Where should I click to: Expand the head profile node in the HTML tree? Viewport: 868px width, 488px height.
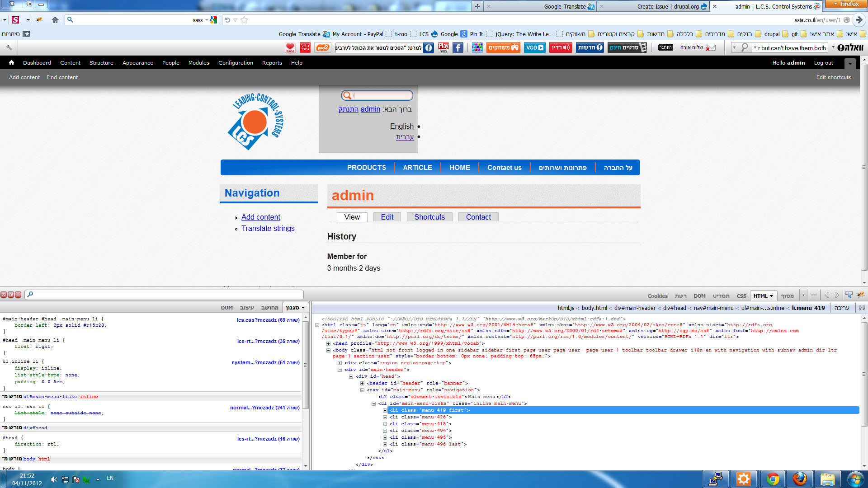(x=329, y=343)
